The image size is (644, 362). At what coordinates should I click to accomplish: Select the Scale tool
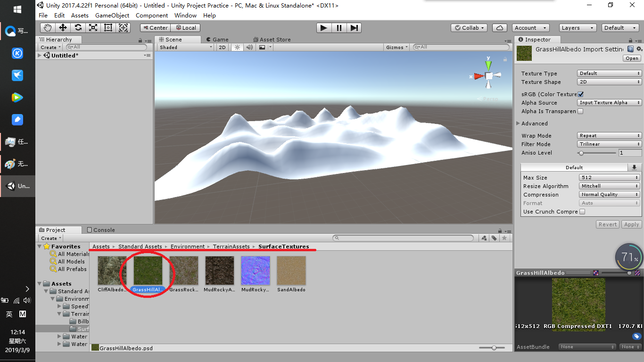[x=93, y=28]
